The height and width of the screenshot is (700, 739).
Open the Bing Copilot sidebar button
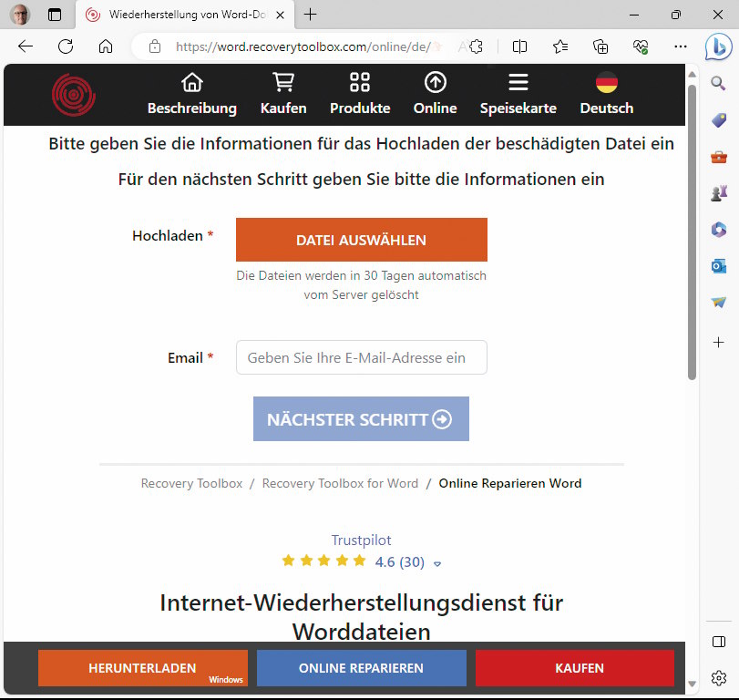pos(718,46)
